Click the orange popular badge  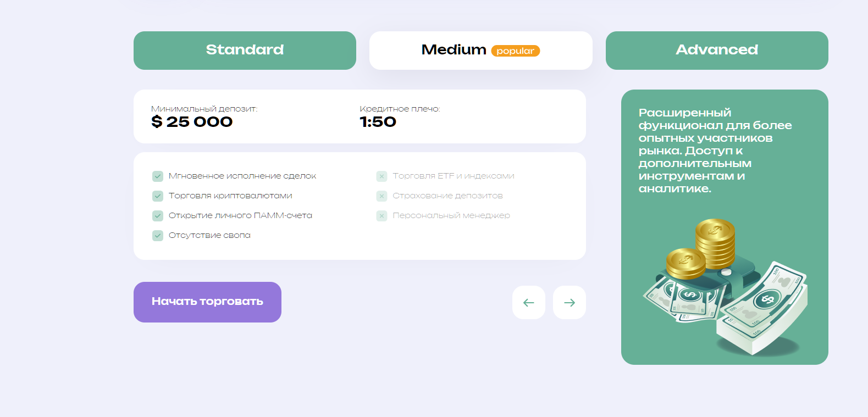(516, 51)
